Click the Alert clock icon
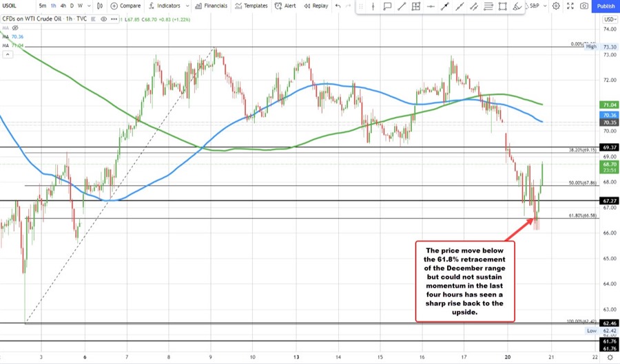 (279, 6)
